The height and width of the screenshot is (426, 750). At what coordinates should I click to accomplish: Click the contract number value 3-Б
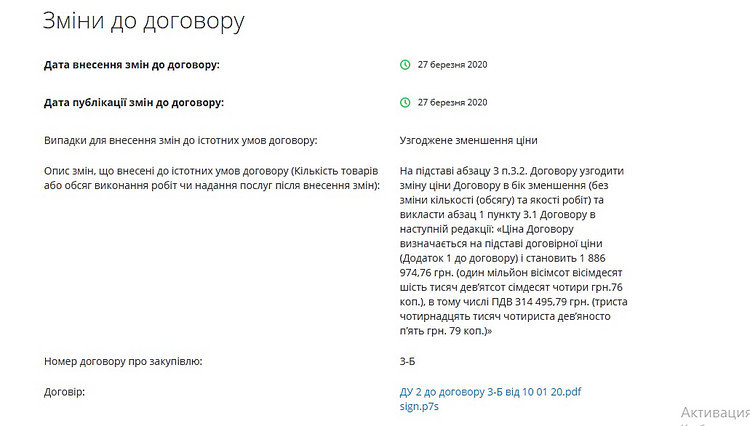pyautogui.click(x=408, y=361)
